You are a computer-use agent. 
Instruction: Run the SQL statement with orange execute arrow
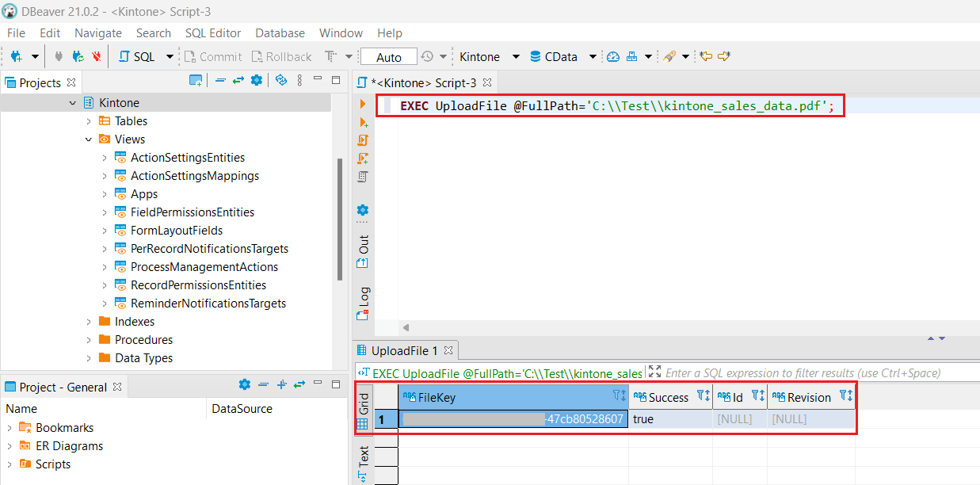tap(362, 105)
